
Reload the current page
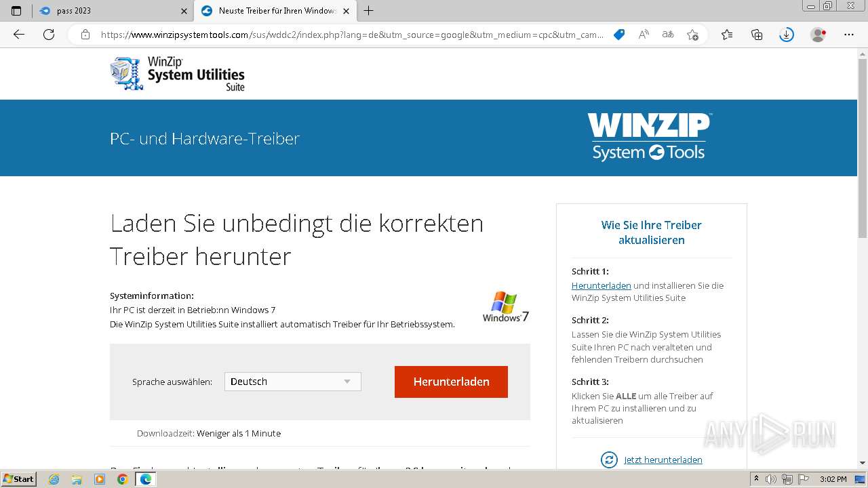49,35
